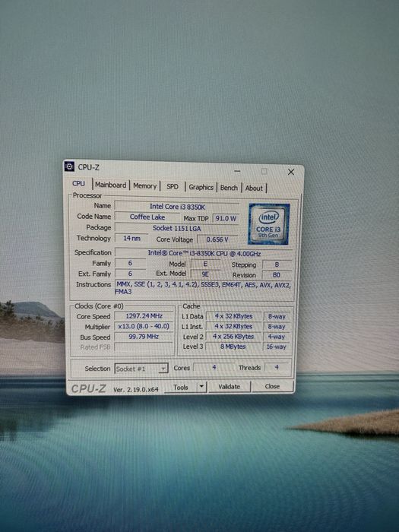Click the Name field Intel Core i3 8350K

(x=177, y=207)
